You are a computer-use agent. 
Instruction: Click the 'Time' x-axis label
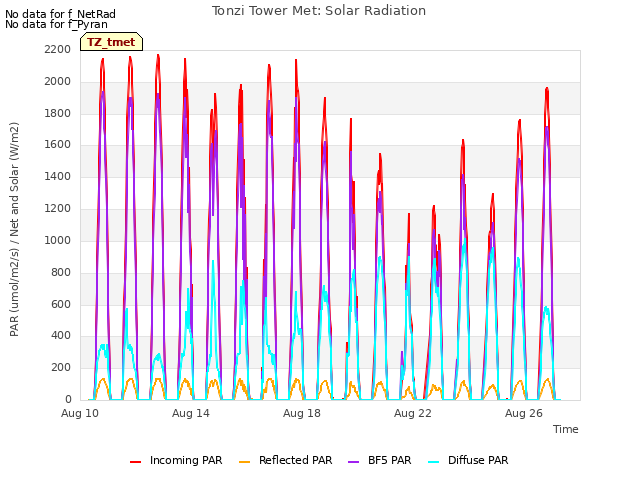[566, 429]
